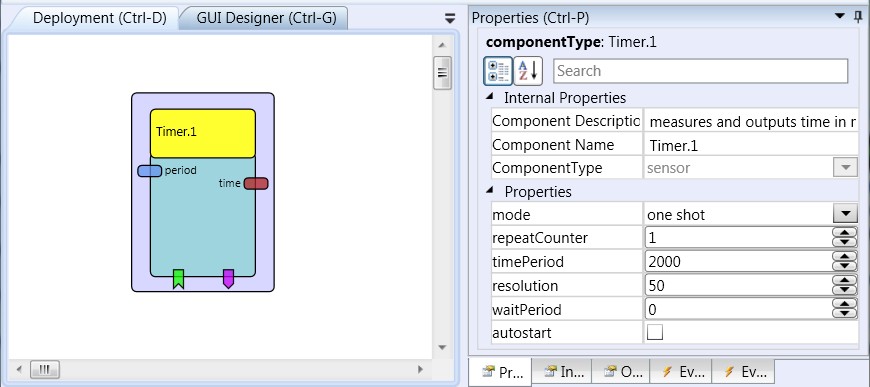
Task: Decrease the resolution value
Action: 845,290
